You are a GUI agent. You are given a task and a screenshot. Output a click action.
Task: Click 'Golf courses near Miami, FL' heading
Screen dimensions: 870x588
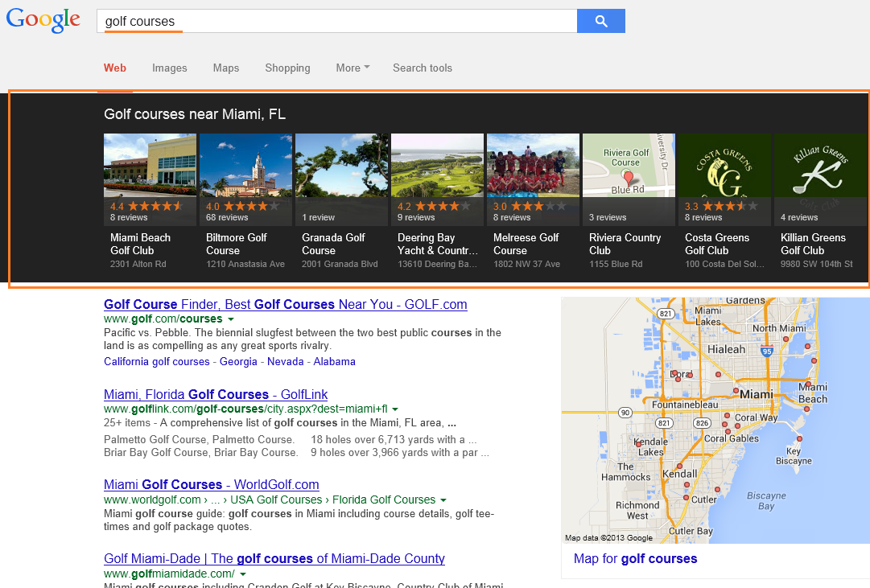coord(195,114)
